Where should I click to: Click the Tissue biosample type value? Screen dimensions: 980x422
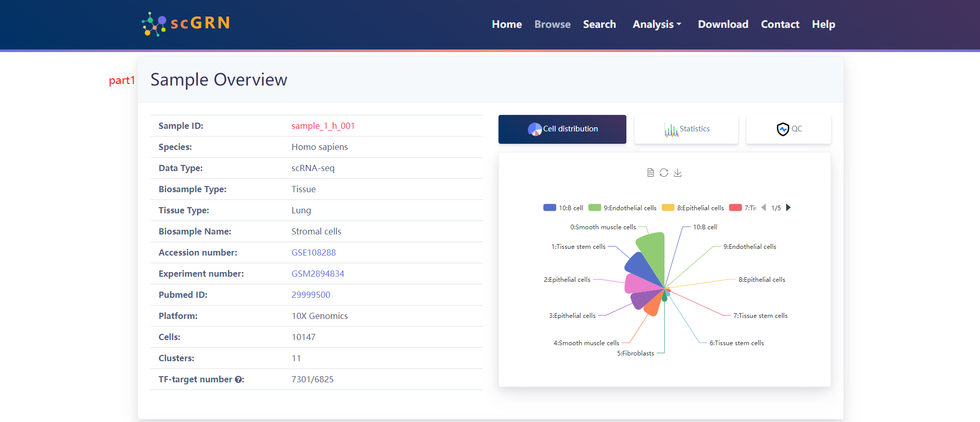pos(303,189)
